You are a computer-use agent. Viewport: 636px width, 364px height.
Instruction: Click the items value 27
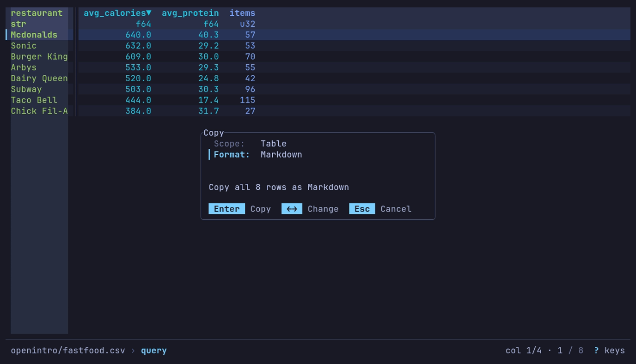tap(250, 111)
